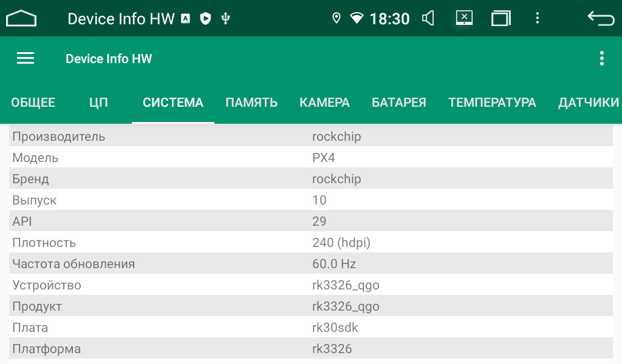Tap the clock showing 18:30
The image size is (622, 364).
pyautogui.click(x=389, y=19)
